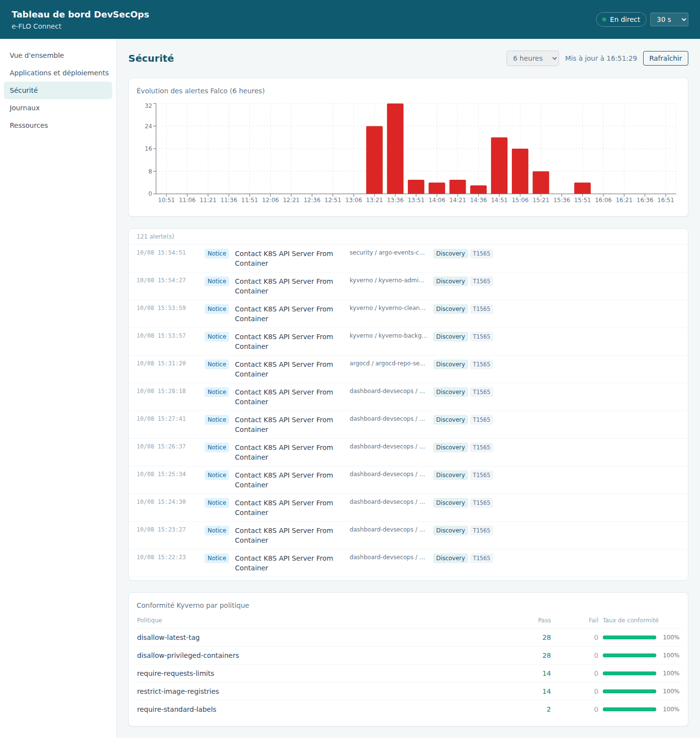The width and height of the screenshot is (700, 738).
Task: Click the Tableau de bord DevSecOps title
Action: click(x=80, y=15)
